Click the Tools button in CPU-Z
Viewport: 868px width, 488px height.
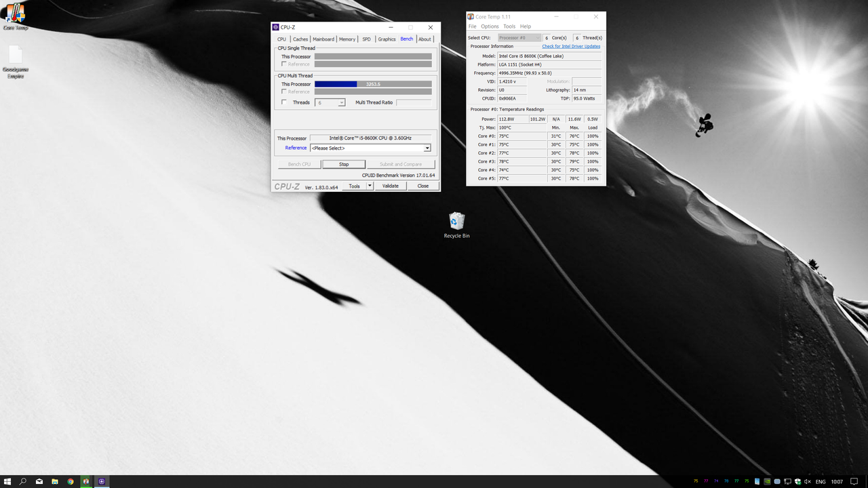pos(354,186)
